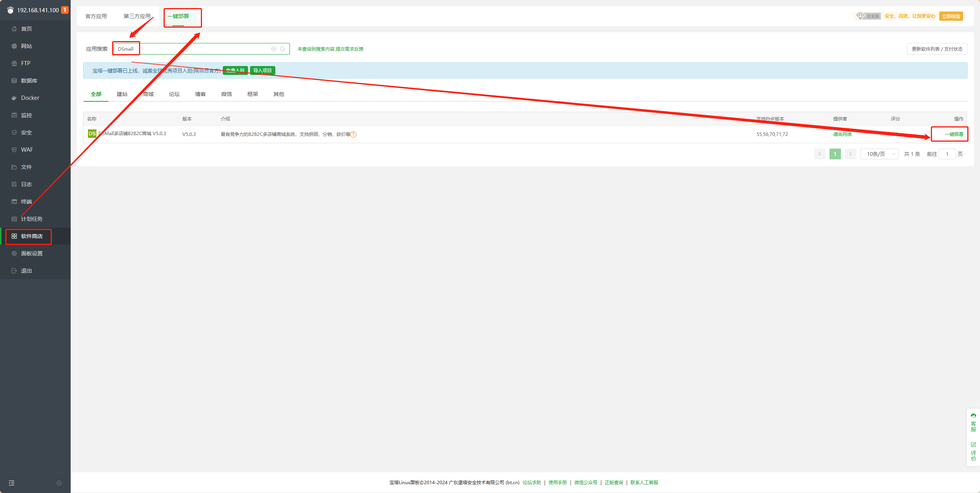Open sidebar settings gear icon
980x493 pixels.
59,483
